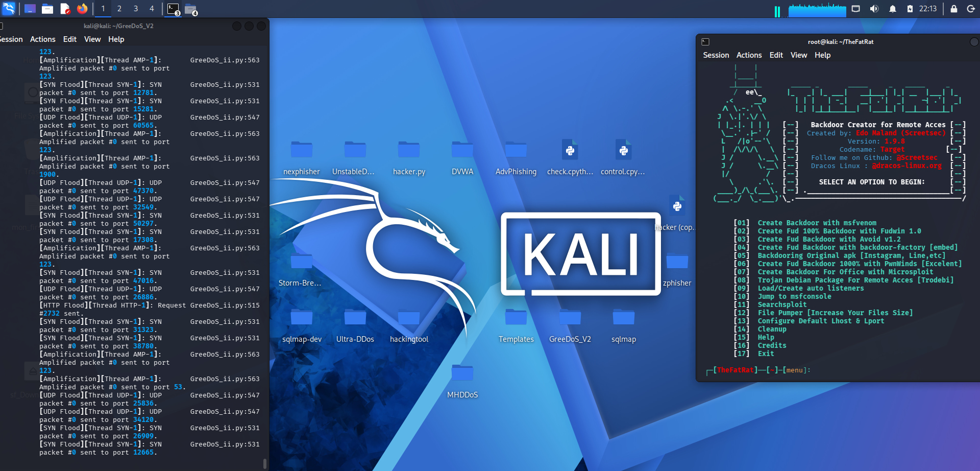Open Edit menu in TheFatRat terminal
This screenshot has width=980, height=471.
click(776, 55)
